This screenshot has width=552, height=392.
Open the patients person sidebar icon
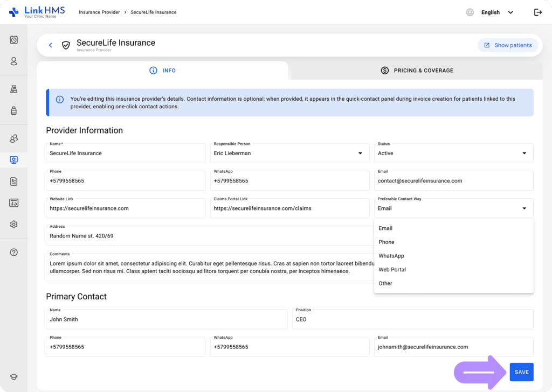(x=13, y=61)
